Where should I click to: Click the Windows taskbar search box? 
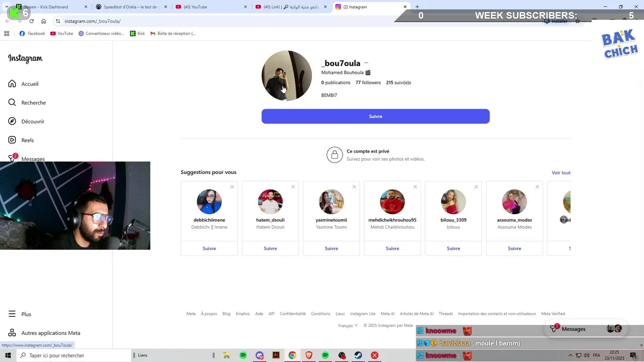click(74, 355)
